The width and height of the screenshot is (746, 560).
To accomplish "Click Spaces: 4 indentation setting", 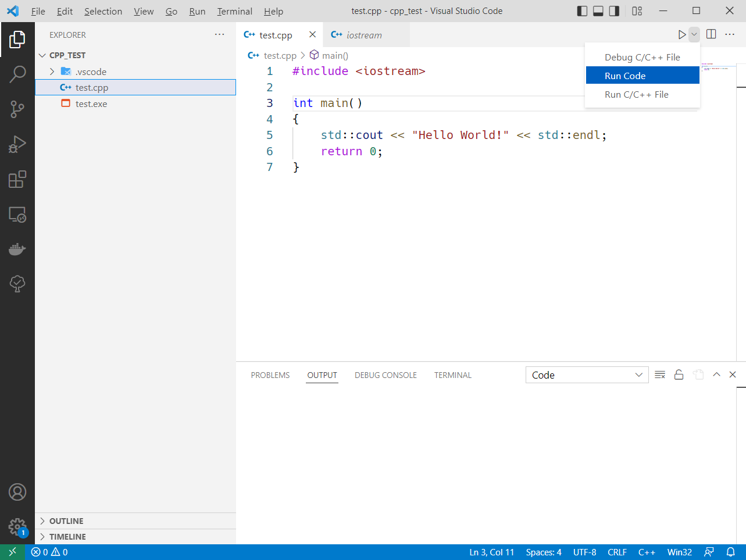I will pyautogui.click(x=544, y=552).
